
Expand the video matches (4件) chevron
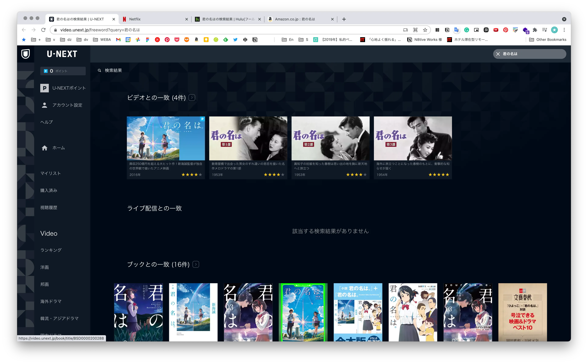coord(192,98)
